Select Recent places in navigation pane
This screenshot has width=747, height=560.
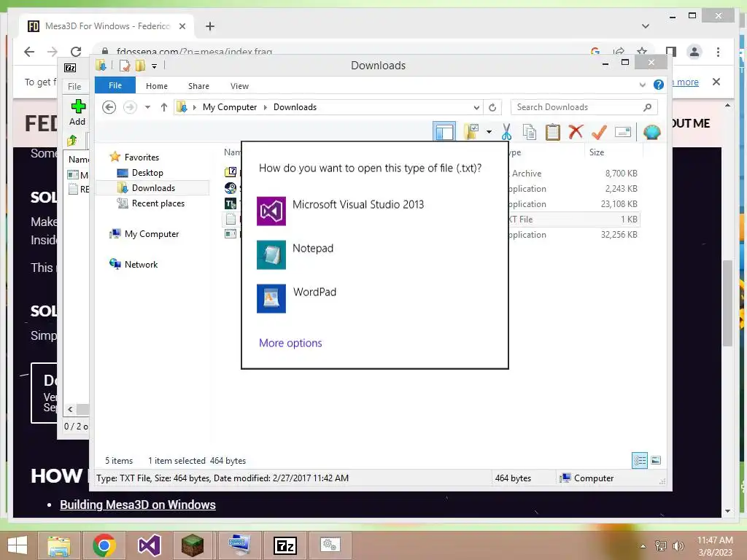[158, 203]
